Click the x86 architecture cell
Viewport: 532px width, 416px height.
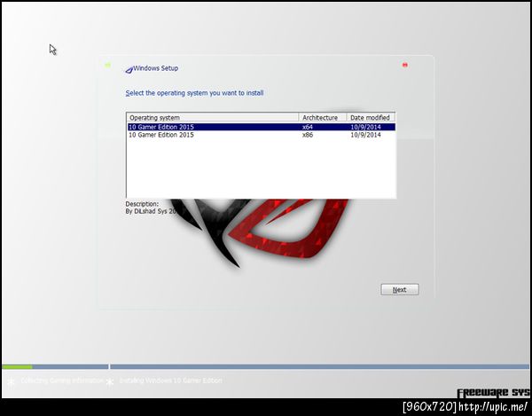(308, 135)
